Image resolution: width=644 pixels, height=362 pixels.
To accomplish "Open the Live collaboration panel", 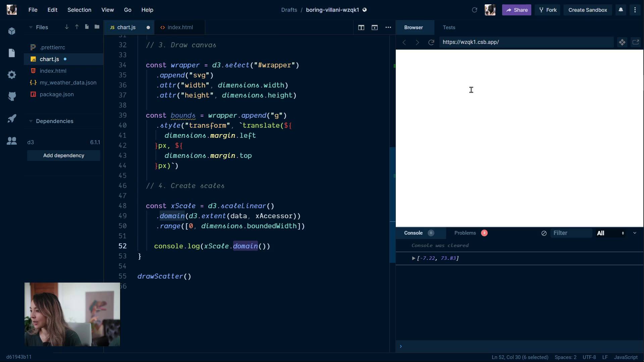I will (x=12, y=141).
